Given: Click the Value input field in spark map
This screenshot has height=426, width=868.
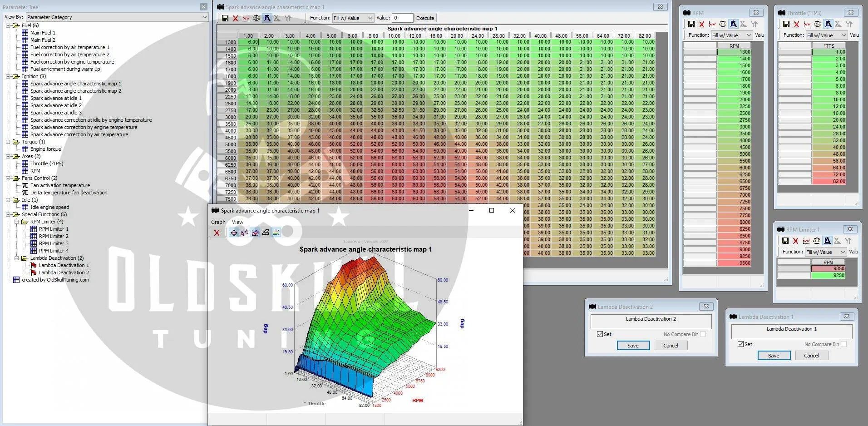Looking at the screenshot, I should (x=402, y=18).
